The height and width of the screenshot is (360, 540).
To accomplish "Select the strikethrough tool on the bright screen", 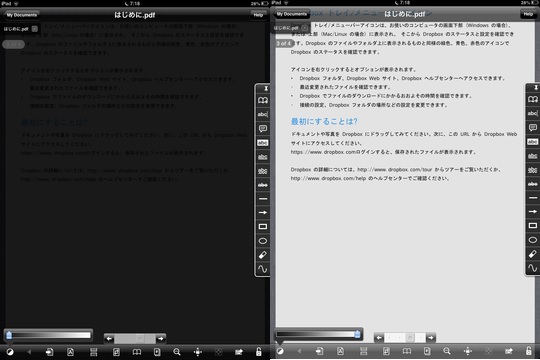I will click(533, 184).
